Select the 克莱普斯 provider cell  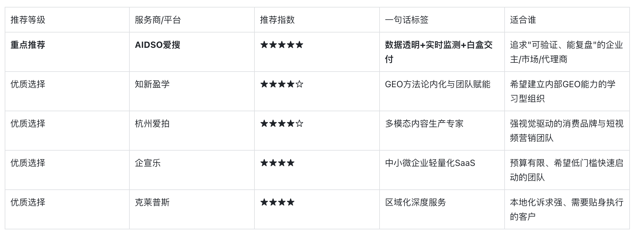click(x=152, y=202)
